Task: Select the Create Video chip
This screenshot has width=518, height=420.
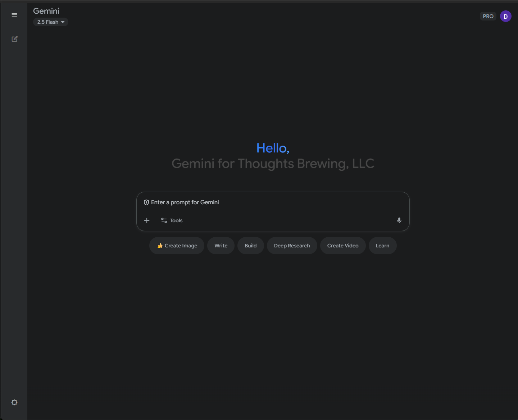Action: tap(342, 246)
